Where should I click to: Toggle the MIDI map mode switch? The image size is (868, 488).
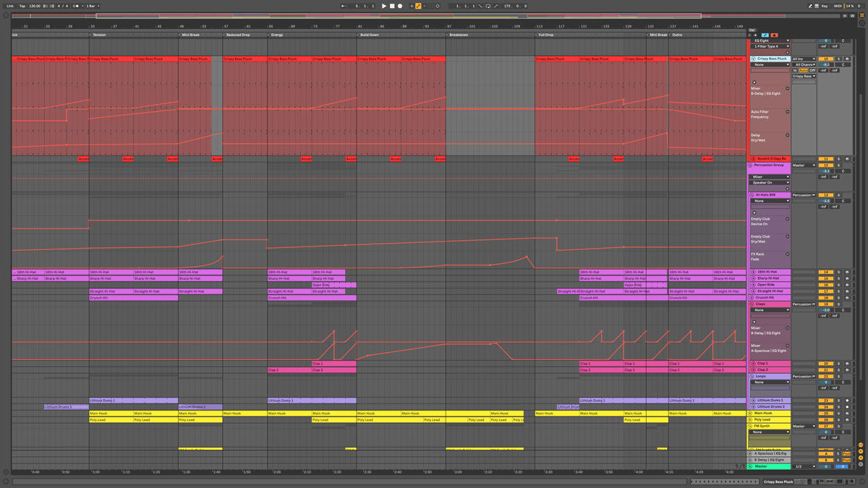(838, 6)
